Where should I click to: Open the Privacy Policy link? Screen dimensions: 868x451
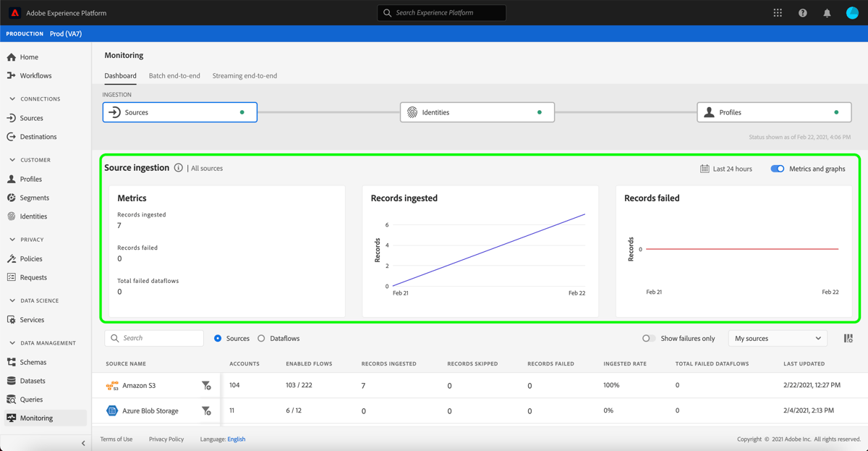(166, 439)
